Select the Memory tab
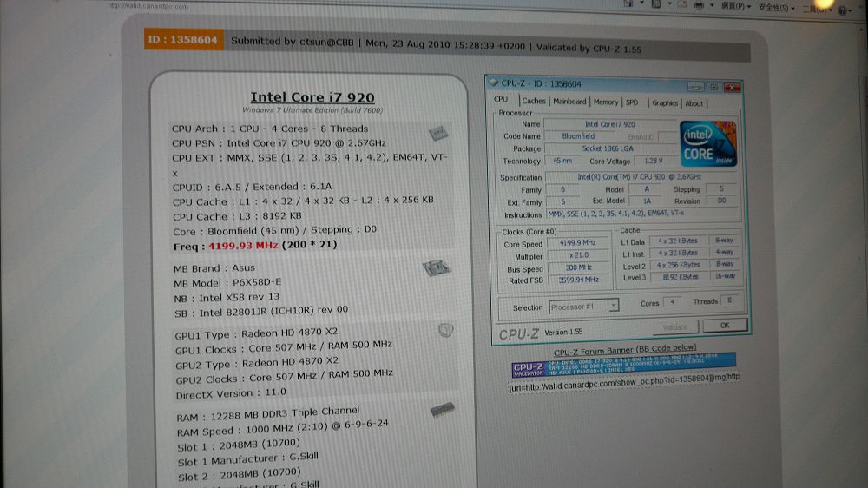Image resolution: width=868 pixels, height=488 pixels. coord(606,102)
